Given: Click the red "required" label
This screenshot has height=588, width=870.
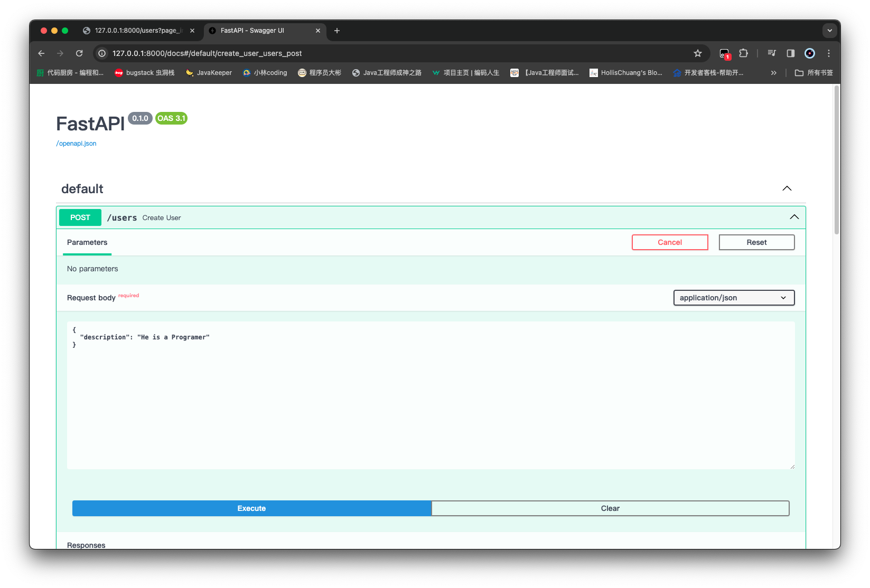Looking at the screenshot, I should [x=129, y=296].
